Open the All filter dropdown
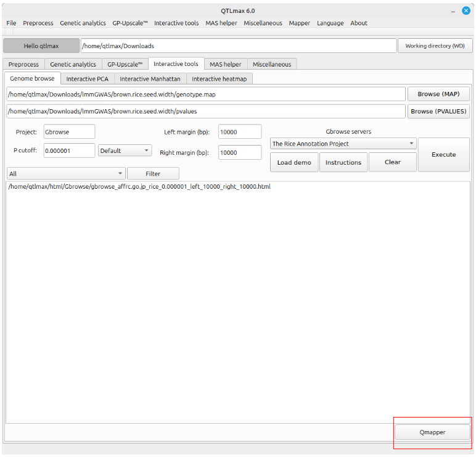This screenshot has width=476, height=457. click(x=65, y=174)
